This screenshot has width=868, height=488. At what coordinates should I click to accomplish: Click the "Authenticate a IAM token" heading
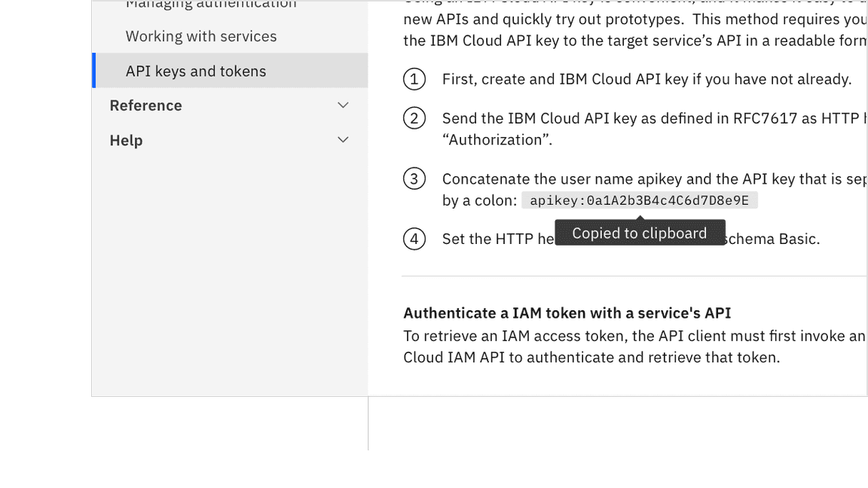tap(567, 313)
